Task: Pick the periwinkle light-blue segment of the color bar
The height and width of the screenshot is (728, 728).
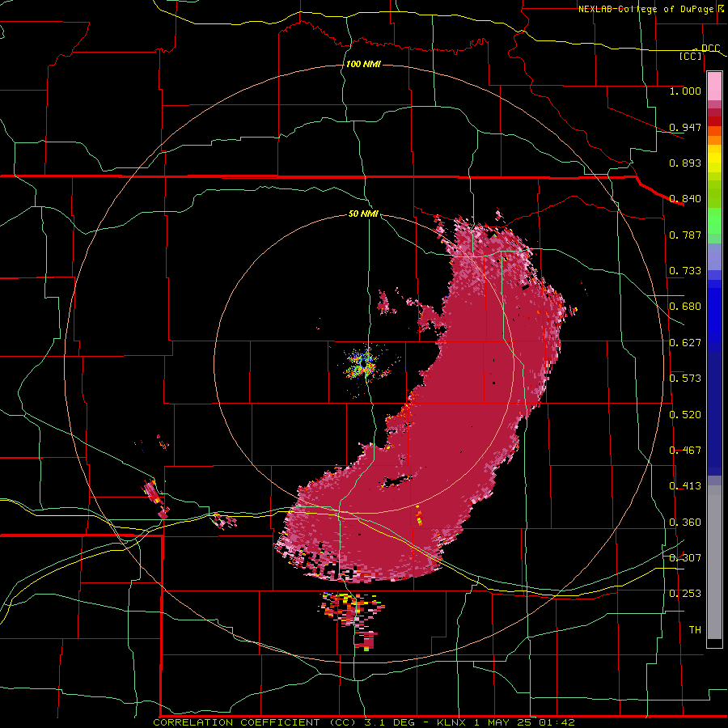Action: [714, 258]
